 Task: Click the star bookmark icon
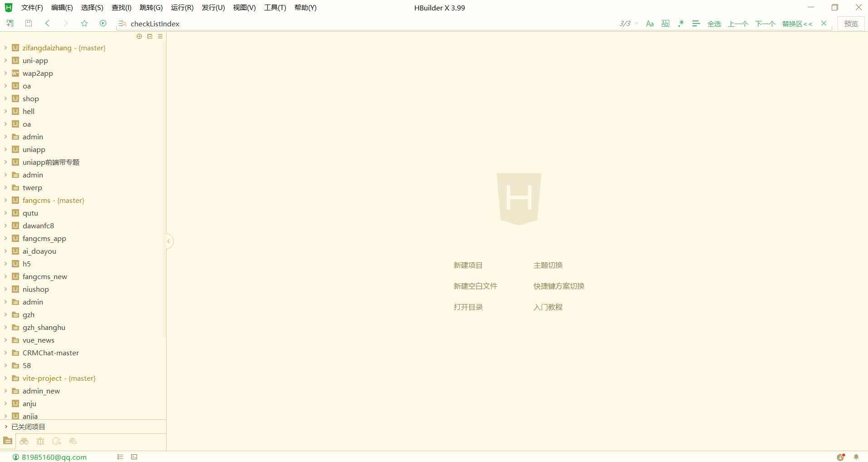point(84,23)
